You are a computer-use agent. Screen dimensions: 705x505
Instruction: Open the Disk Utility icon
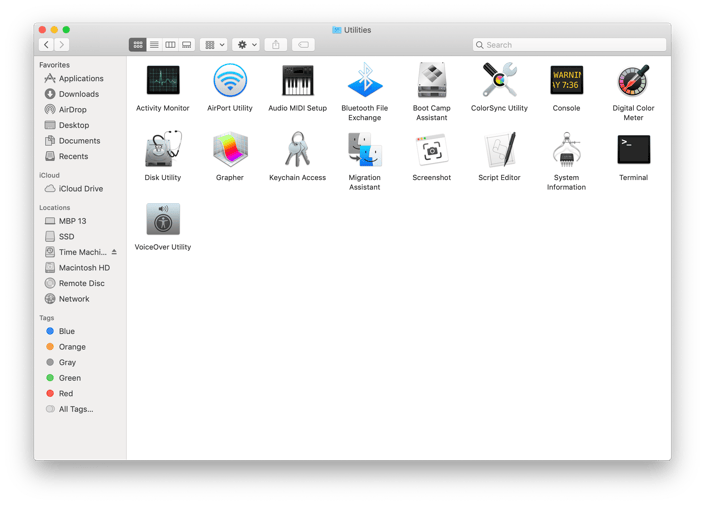tap(163, 149)
